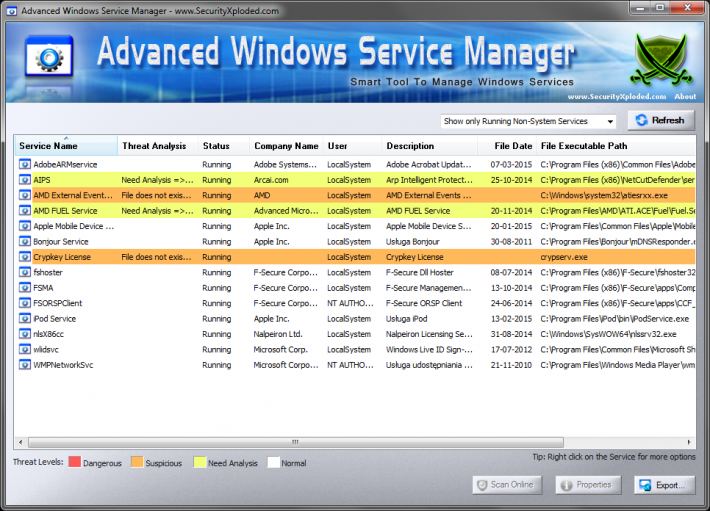Click the Suspicious orange color swatch

(137, 462)
